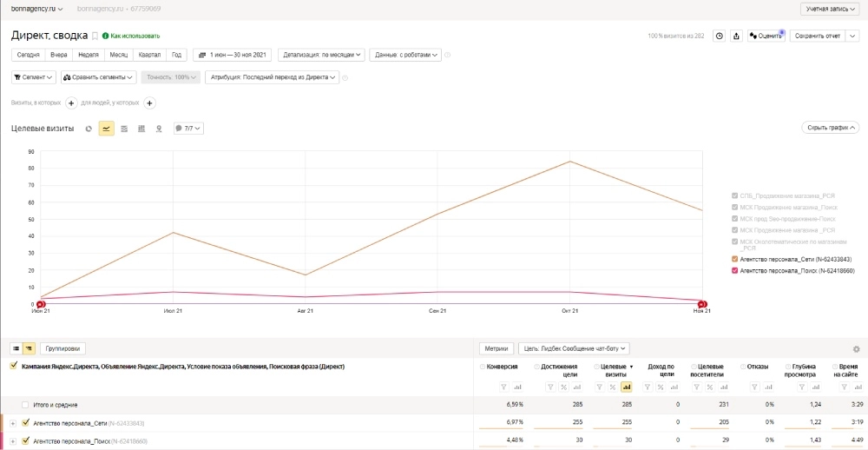Open the 7/7 annotations dropdown
868x450 pixels.
click(188, 129)
